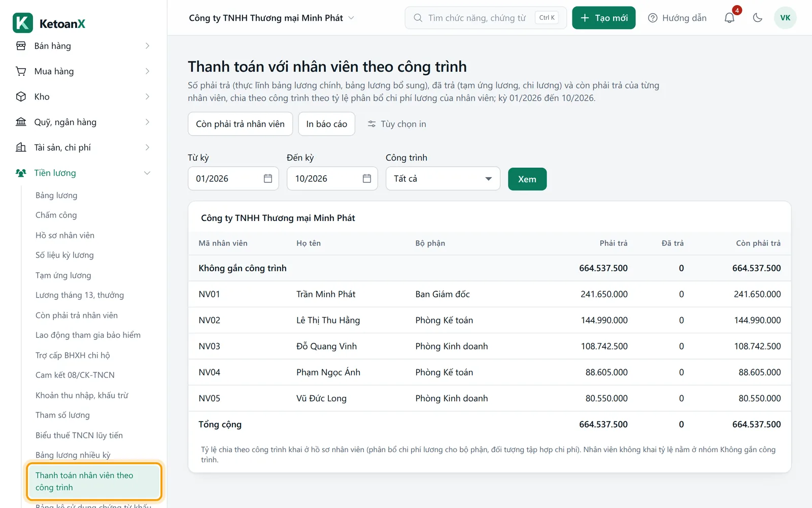812x508 pixels.
Task: Click the Hướng dẫn help icon
Action: click(653, 18)
